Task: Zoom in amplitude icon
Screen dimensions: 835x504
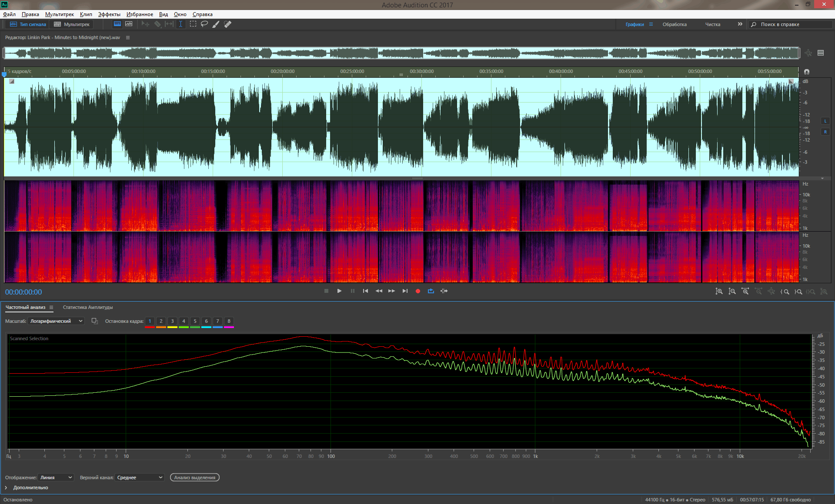Action: point(719,292)
